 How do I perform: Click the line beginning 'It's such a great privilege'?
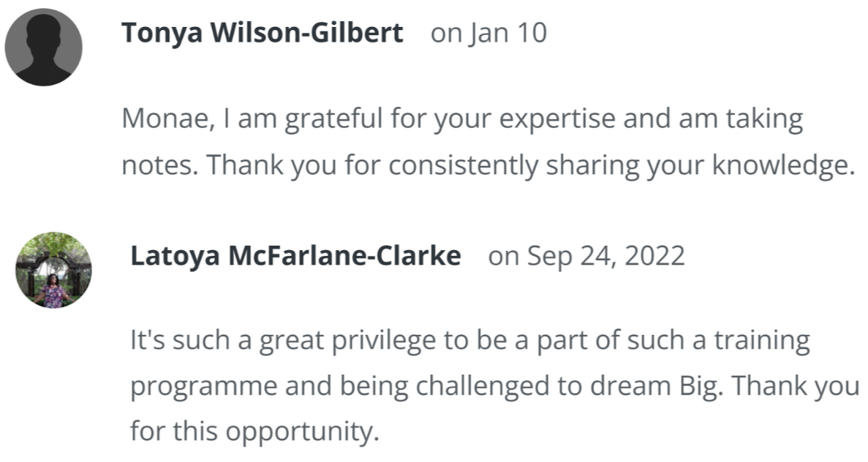click(x=470, y=341)
